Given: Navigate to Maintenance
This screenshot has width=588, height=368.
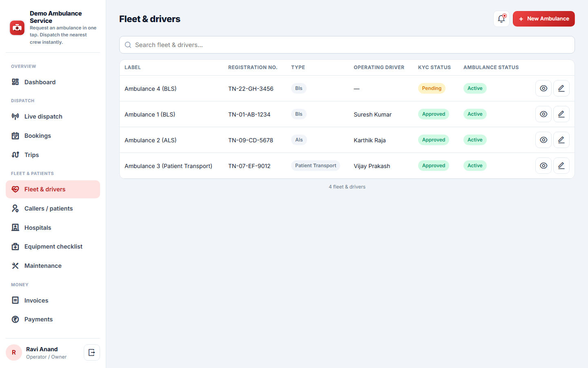Looking at the screenshot, I should click(53, 266).
